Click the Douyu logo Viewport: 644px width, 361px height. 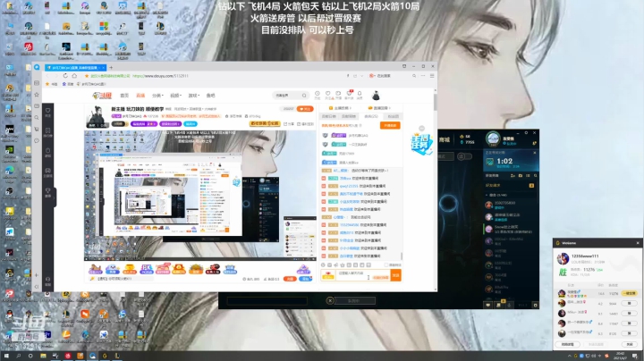[x=102, y=96]
